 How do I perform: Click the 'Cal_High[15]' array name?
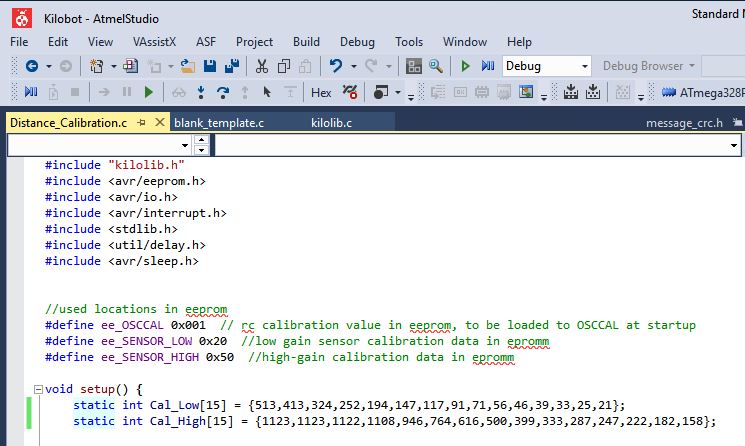[x=191, y=421]
